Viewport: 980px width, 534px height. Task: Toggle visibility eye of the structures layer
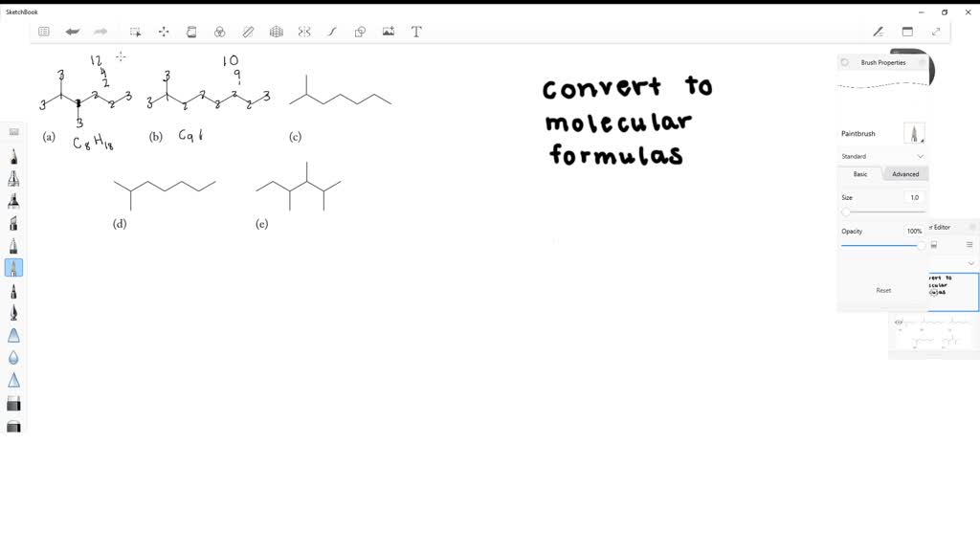[x=898, y=323]
